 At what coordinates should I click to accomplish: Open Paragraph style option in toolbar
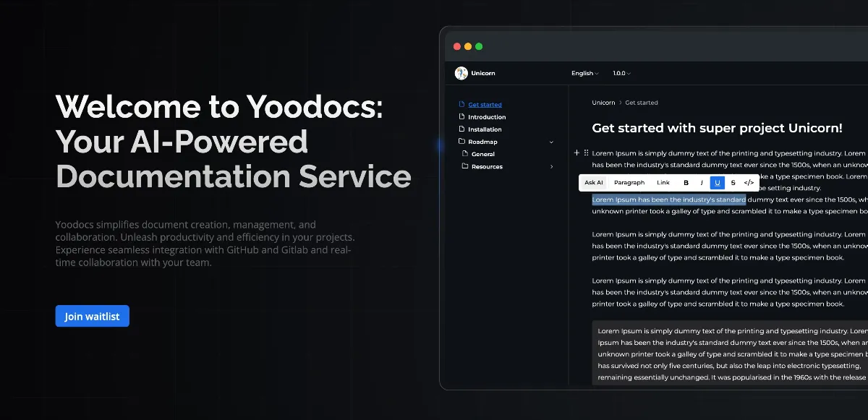[x=629, y=183]
